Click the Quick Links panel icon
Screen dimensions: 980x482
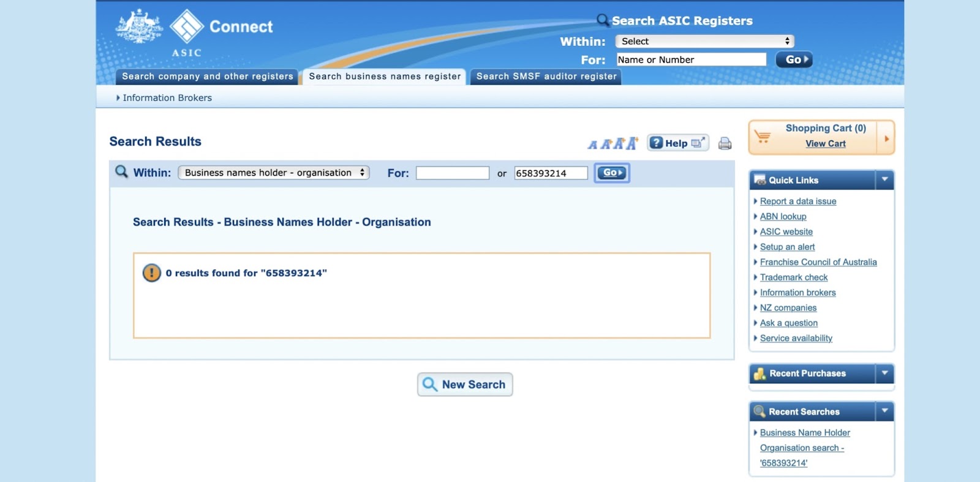pyautogui.click(x=760, y=180)
